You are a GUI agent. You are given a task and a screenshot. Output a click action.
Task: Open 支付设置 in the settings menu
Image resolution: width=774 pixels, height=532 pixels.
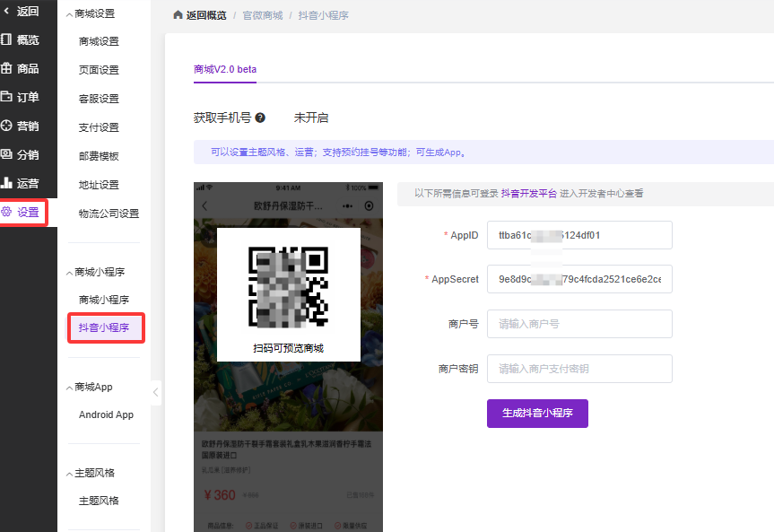point(99,127)
